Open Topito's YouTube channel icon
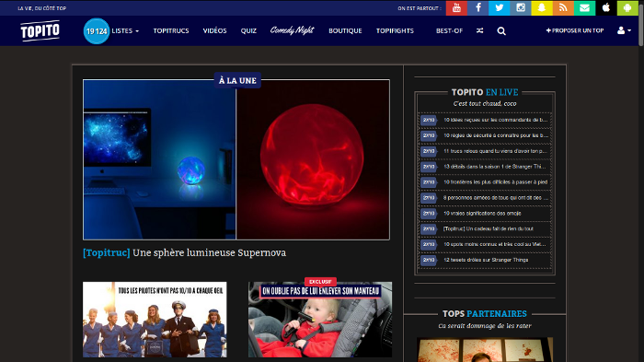The height and width of the screenshot is (362, 644). [456, 7]
